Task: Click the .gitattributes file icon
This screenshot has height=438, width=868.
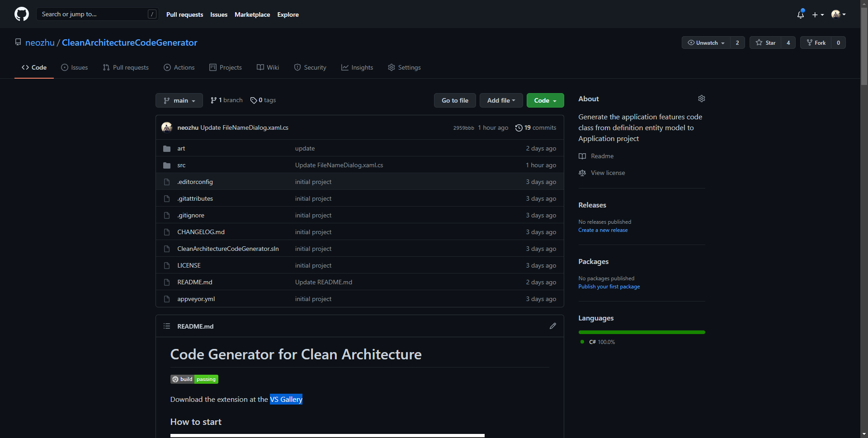Action: tap(167, 198)
